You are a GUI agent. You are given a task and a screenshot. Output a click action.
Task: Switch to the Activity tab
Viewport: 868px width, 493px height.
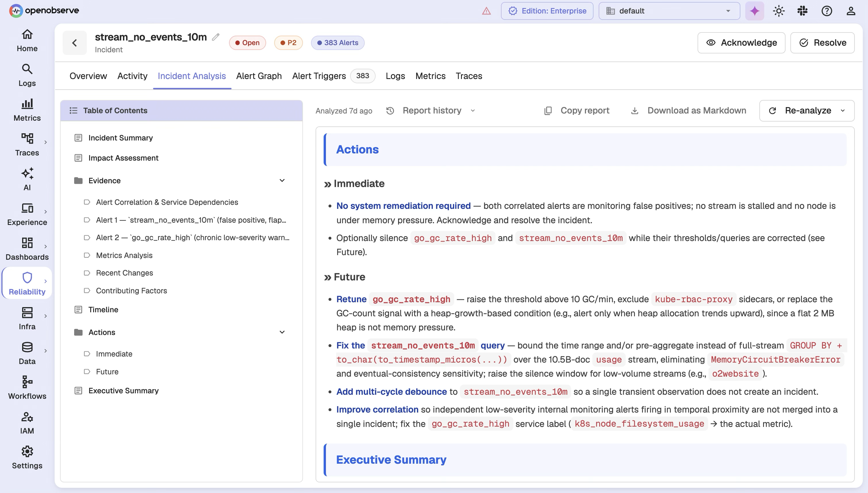[x=132, y=76]
